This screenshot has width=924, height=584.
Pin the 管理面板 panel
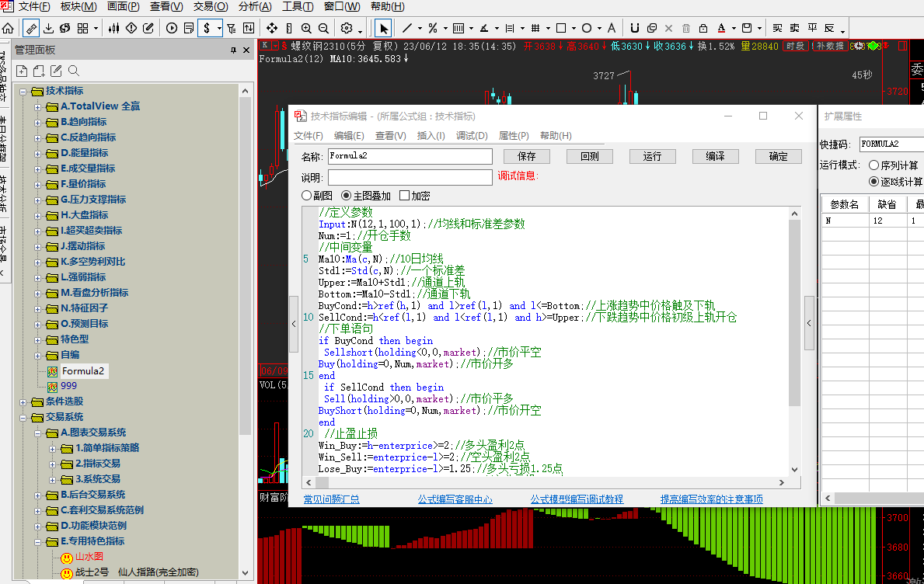pyautogui.click(x=233, y=50)
